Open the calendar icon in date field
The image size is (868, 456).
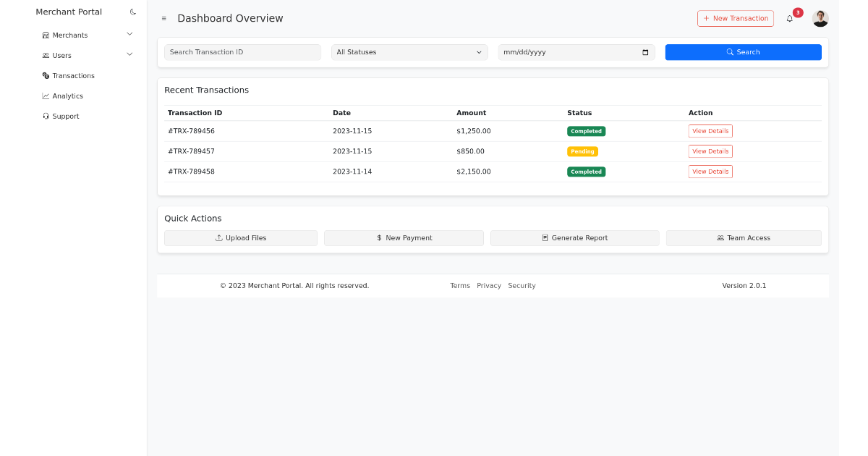coord(644,52)
